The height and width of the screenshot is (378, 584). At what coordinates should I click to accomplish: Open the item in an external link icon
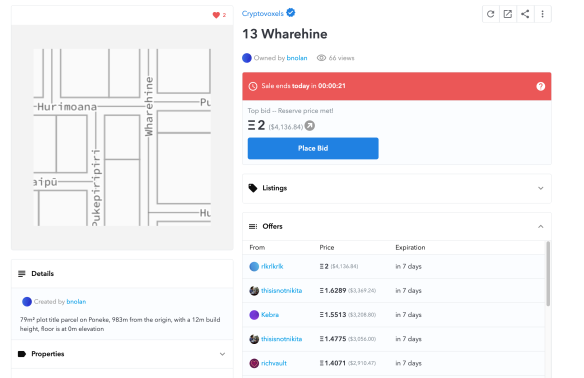coord(508,14)
